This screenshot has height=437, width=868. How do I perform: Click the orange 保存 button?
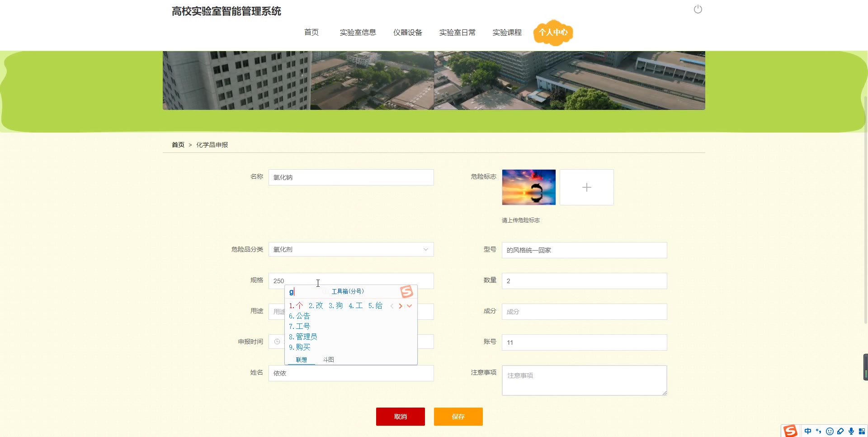click(x=458, y=417)
